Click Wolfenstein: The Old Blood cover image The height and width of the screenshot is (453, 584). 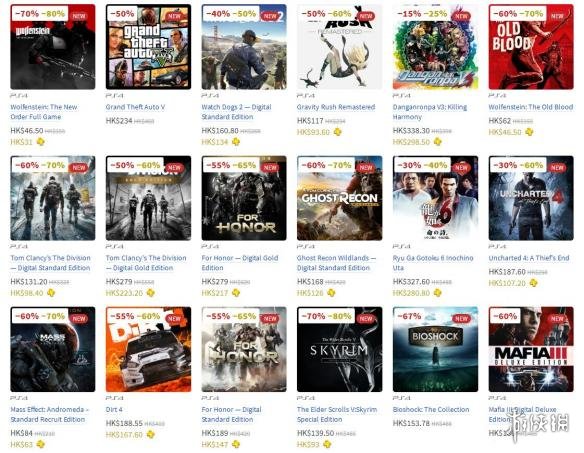pos(531,47)
